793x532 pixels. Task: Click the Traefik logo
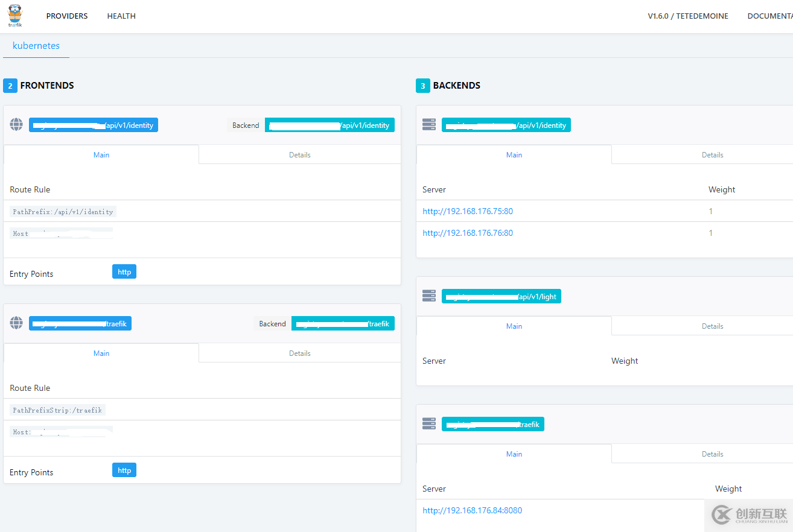point(15,16)
